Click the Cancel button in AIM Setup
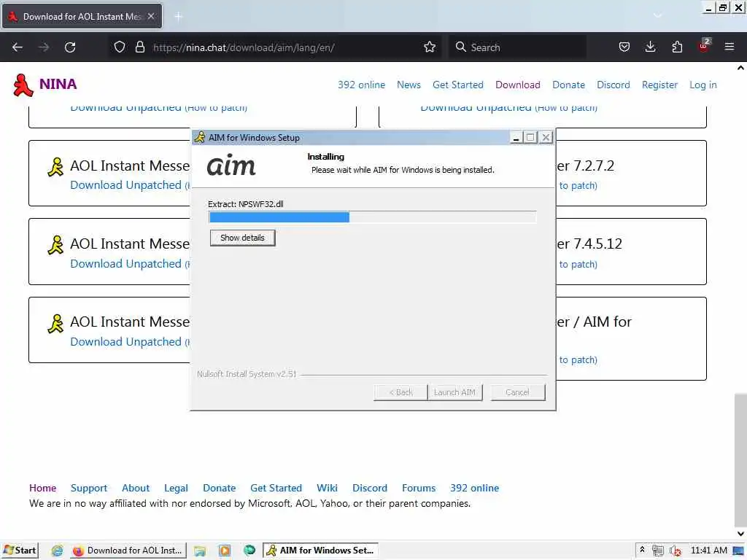747x560 pixels. coord(517,392)
